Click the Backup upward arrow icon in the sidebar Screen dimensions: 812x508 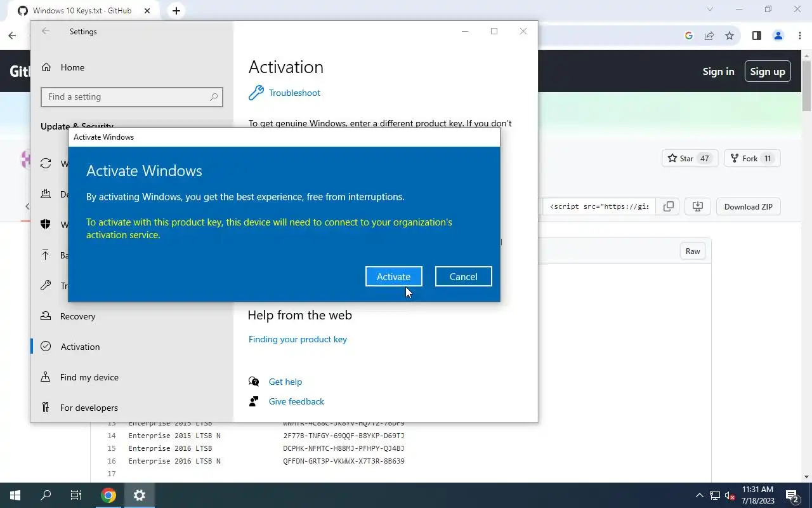click(46, 255)
